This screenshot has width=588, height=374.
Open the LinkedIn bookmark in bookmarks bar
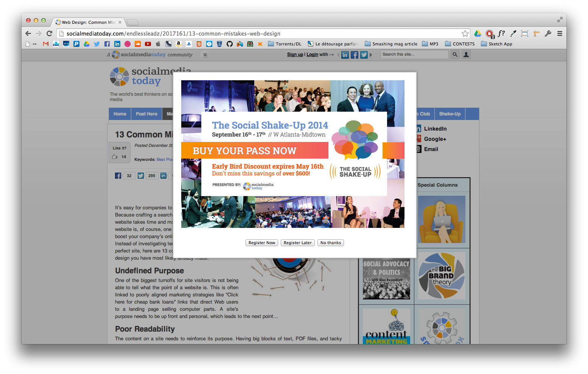117,44
